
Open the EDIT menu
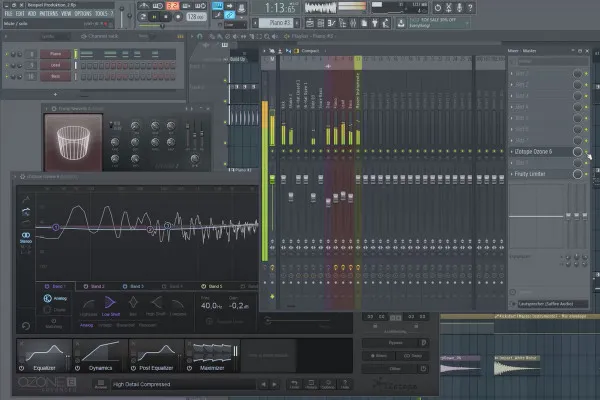[20, 13]
